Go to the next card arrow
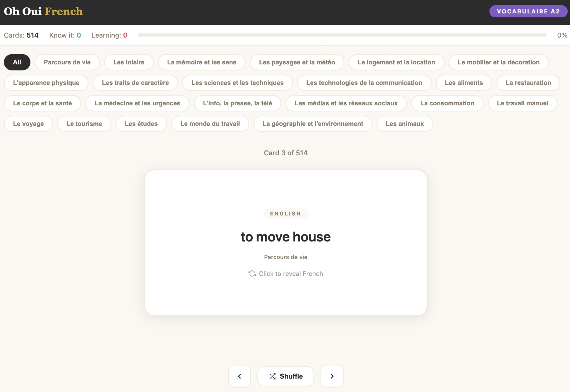 coord(332,376)
